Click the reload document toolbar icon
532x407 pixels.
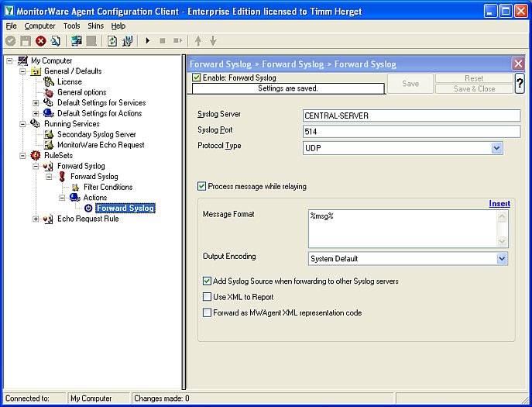coord(56,41)
